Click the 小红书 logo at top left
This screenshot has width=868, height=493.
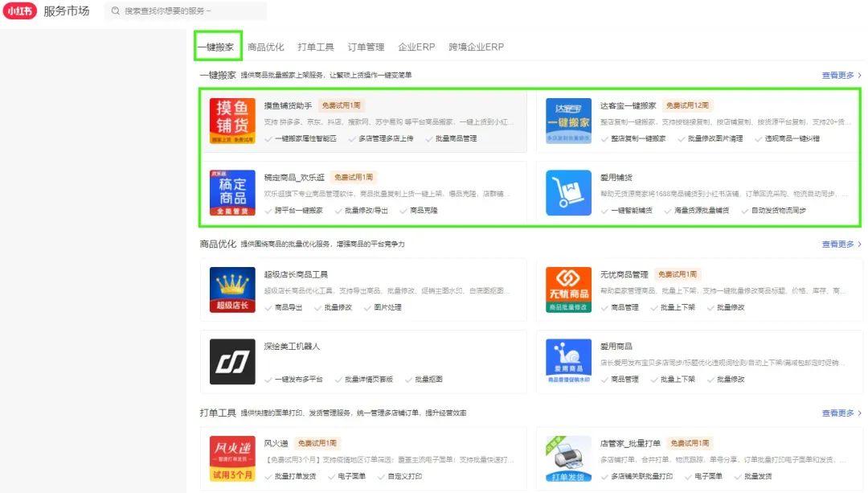coord(20,10)
